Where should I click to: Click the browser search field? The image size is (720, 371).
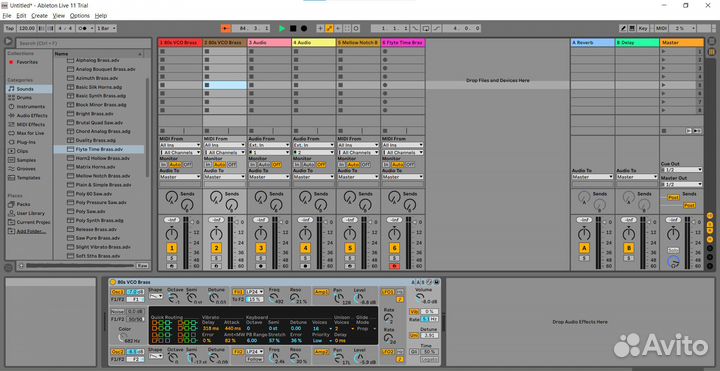(84, 43)
